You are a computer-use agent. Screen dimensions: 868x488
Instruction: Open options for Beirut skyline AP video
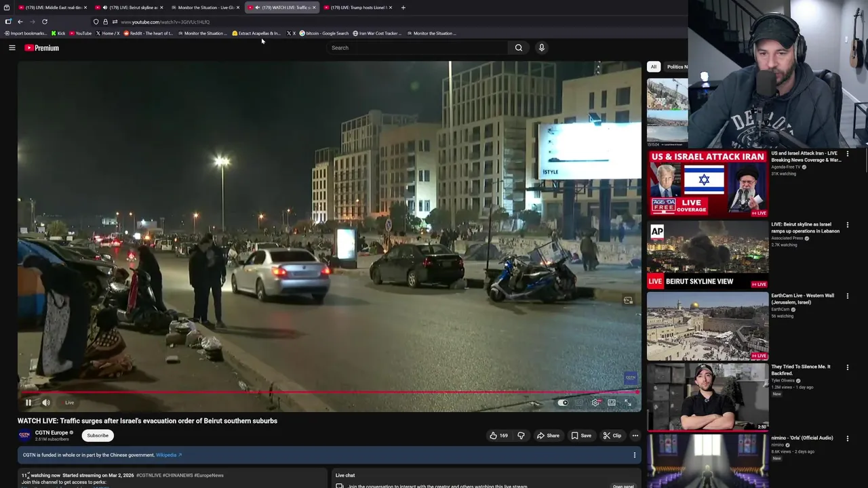tap(847, 225)
